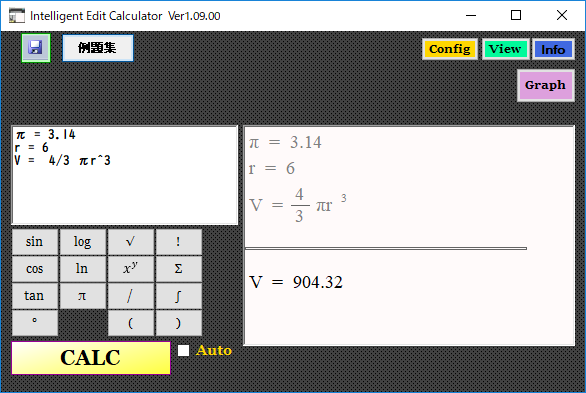Screen dimensions: 586x393
Task: Click the floppy disk save icon
Action: 36,48
